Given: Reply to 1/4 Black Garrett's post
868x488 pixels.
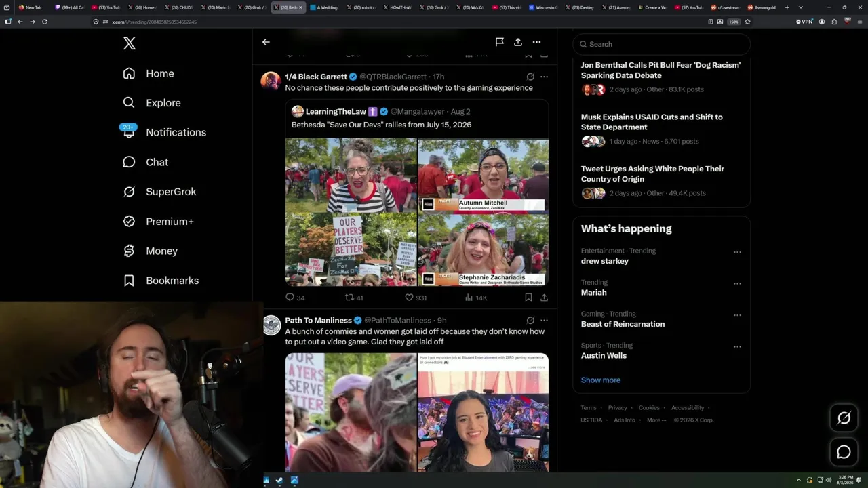Looking at the screenshot, I should point(295,298).
